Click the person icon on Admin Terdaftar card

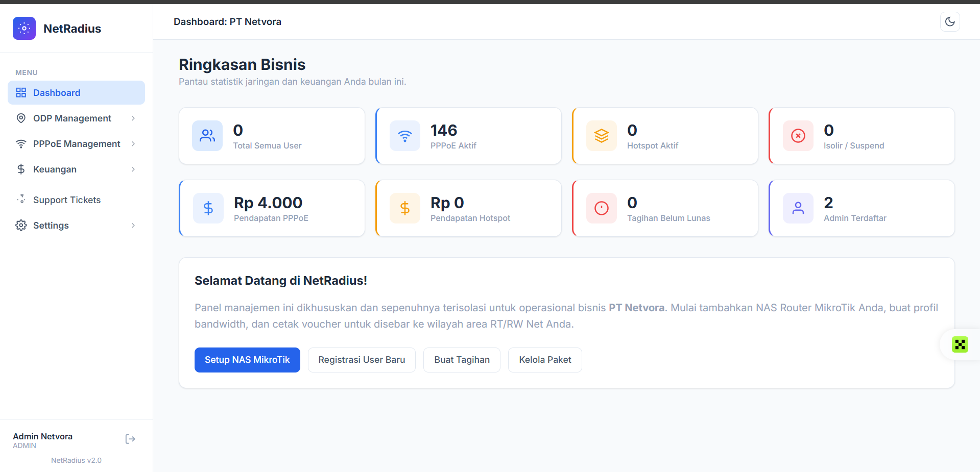(x=798, y=208)
